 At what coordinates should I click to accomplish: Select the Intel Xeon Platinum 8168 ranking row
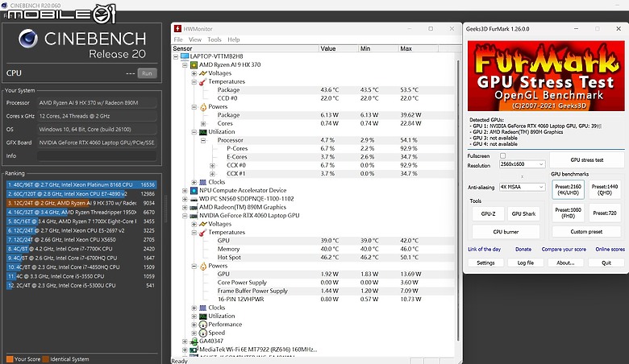pos(81,184)
